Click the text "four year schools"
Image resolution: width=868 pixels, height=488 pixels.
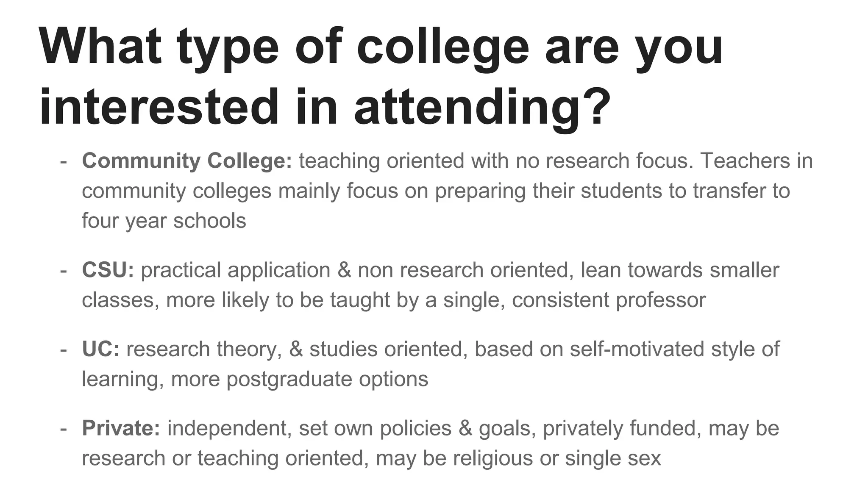(x=164, y=221)
